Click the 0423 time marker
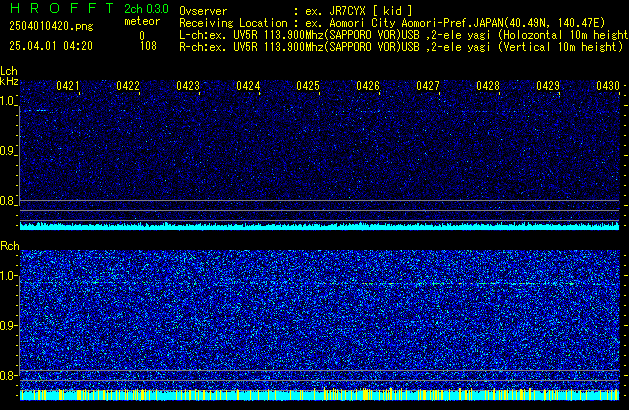Screen dimensions: 629x410 188,86
